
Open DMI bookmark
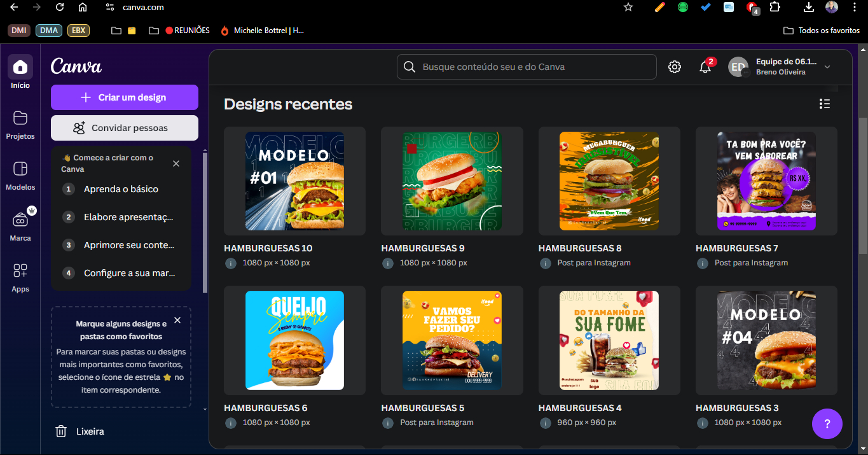click(x=19, y=31)
